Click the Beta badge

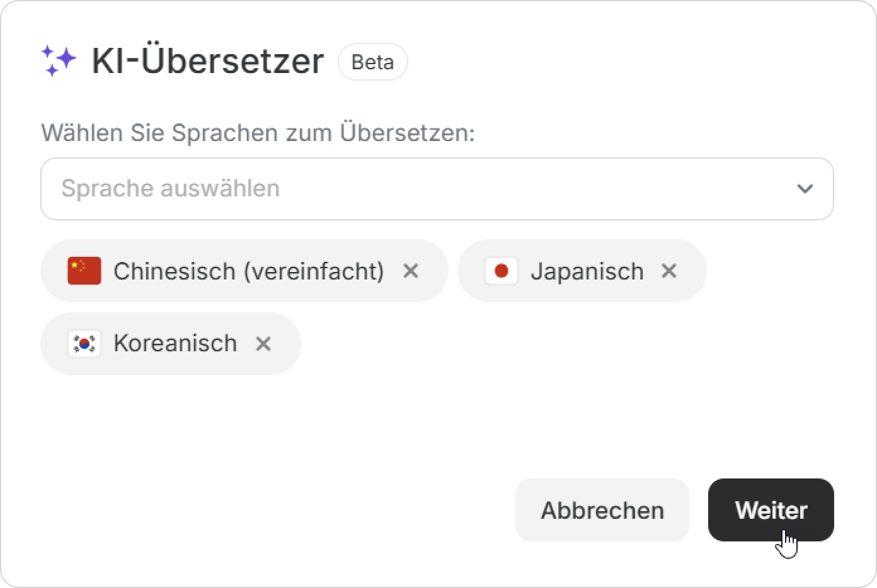coord(372,62)
